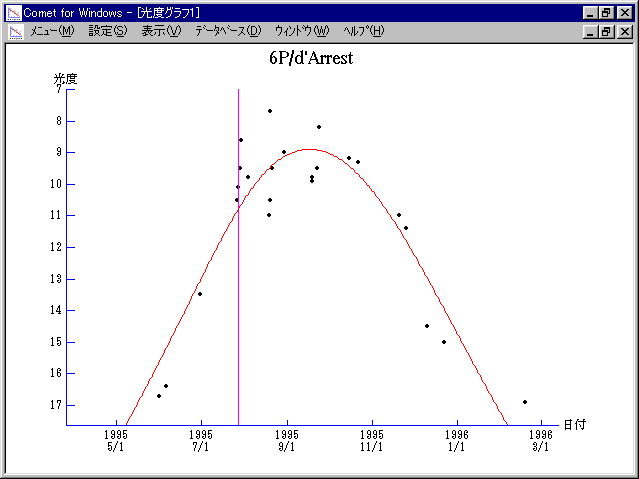Open the graph document icon beside メニュー

tap(14, 31)
